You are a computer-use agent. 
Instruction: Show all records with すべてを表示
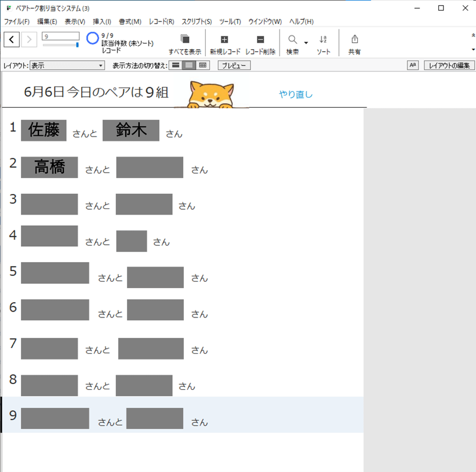[x=185, y=44]
